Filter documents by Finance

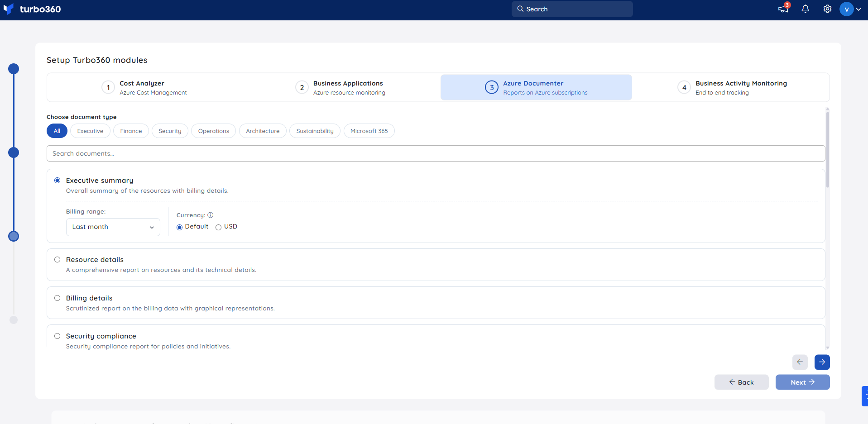tap(131, 131)
